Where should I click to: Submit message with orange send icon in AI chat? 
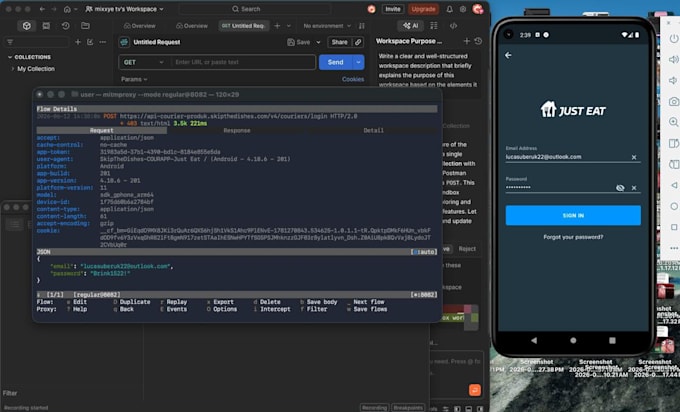475,390
